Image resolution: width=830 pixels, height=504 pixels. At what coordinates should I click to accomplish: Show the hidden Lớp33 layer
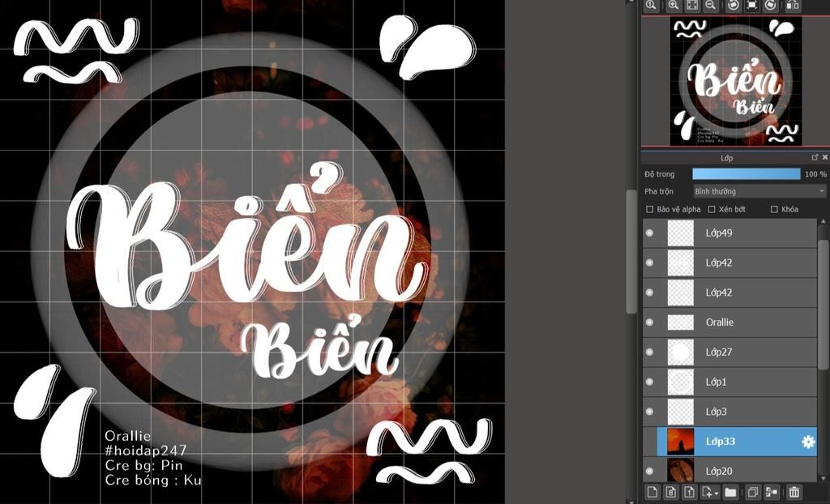pyautogui.click(x=649, y=442)
